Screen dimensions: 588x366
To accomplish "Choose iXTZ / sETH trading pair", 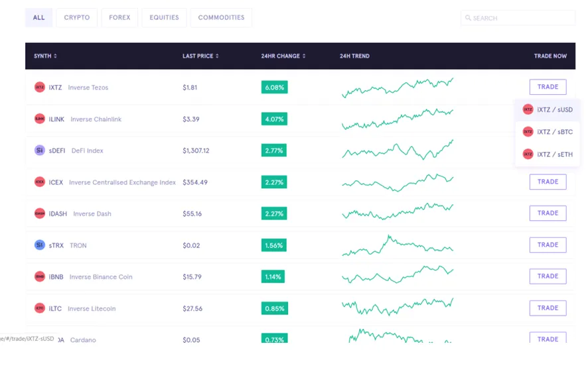I will [548, 154].
